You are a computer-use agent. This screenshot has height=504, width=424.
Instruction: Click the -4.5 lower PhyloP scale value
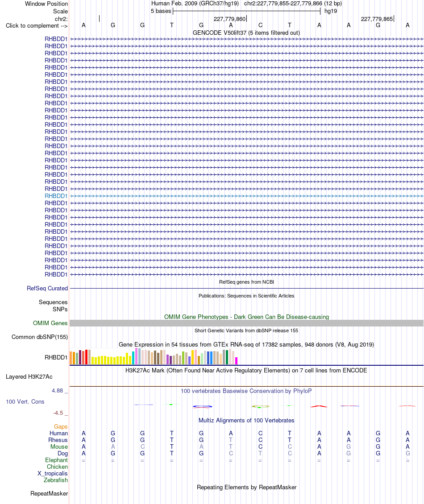pyautogui.click(x=58, y=413)
